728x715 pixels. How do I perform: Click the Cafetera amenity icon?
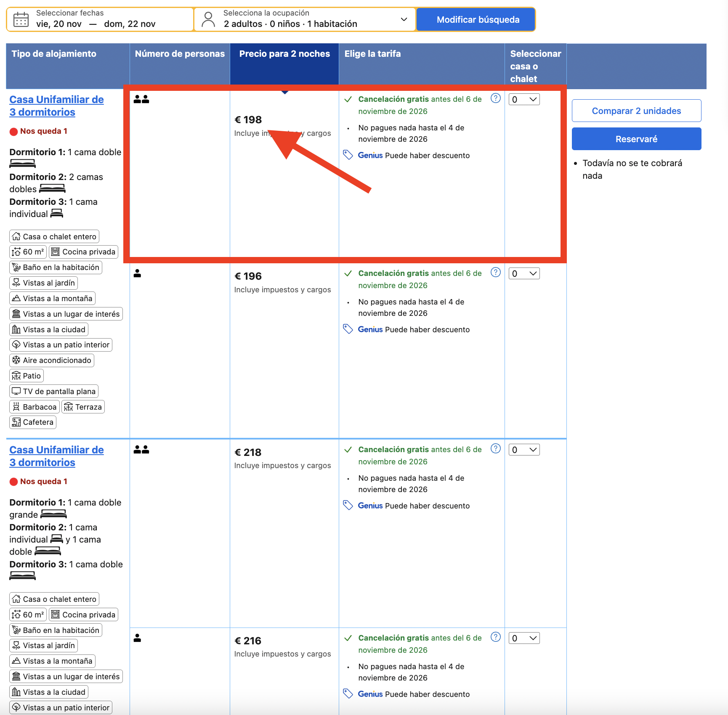(x=16, y=422)
